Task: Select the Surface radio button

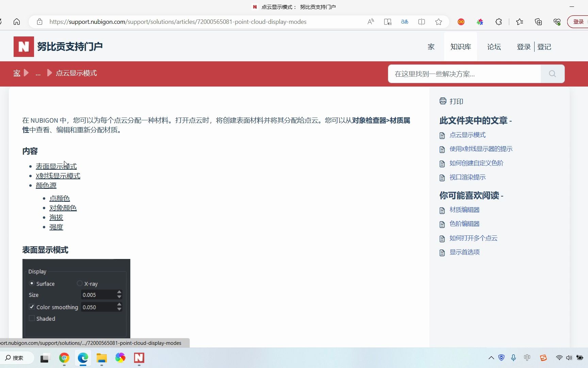Action: tap(32, 283)
